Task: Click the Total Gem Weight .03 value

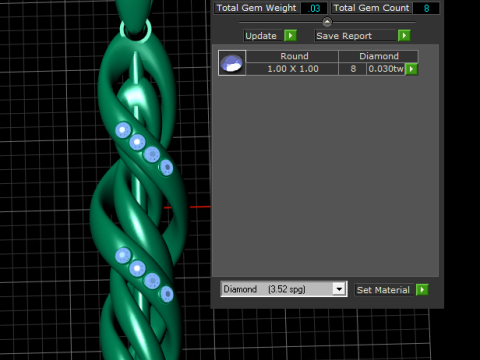Action: (314, 8)
